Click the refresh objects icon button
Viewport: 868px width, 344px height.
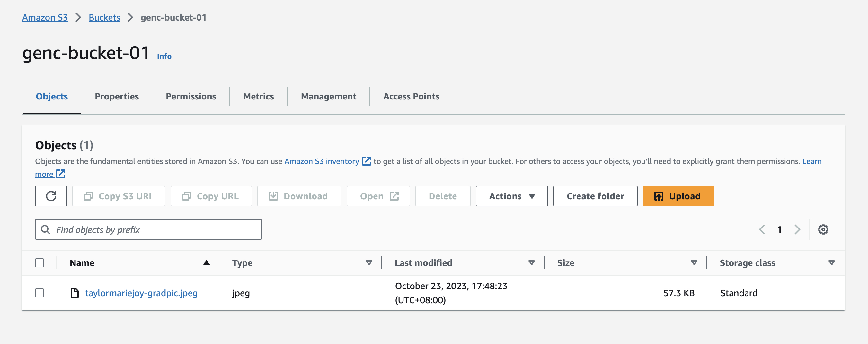pos(51,196)
